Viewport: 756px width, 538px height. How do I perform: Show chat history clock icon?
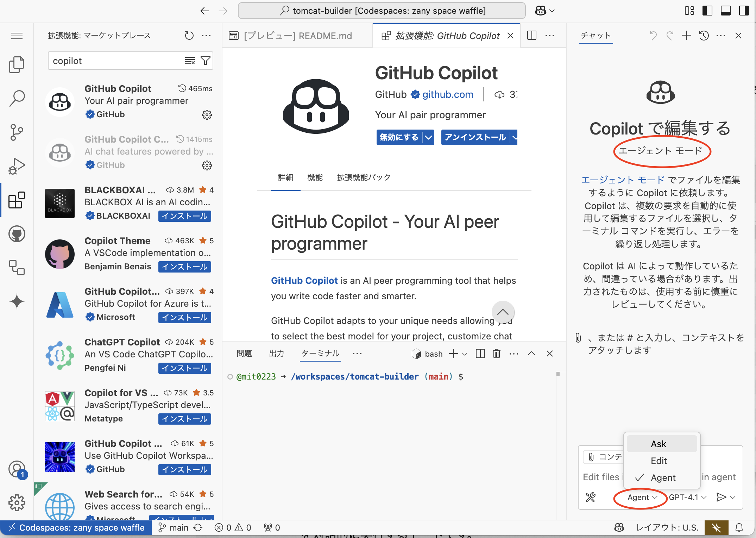(704, 36)
